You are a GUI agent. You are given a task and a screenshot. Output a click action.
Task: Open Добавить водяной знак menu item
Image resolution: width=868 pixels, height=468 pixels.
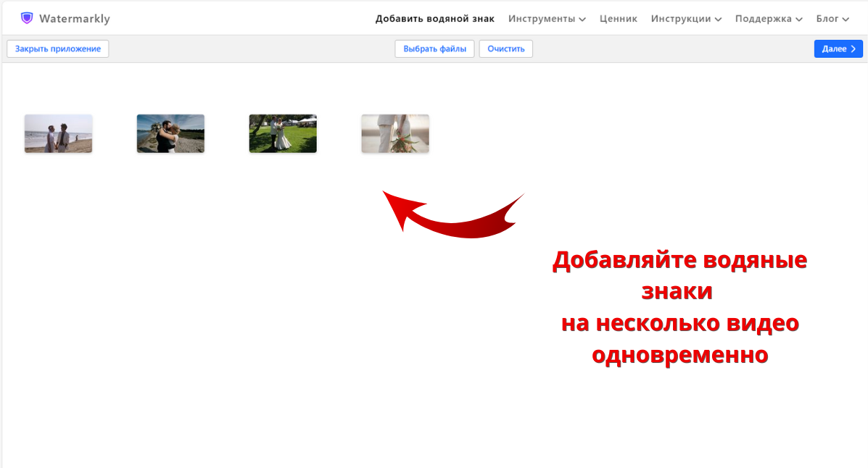point(434,19)
